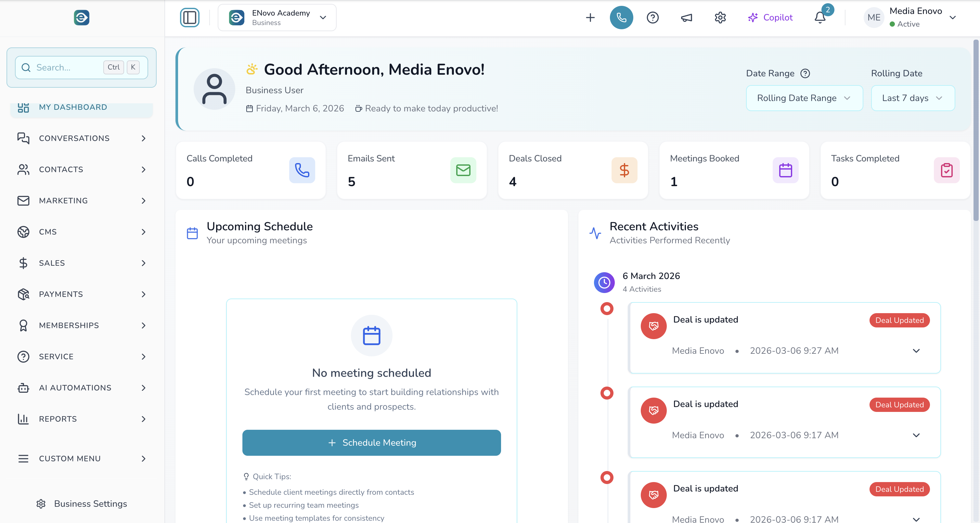Image resolution: width=980 pixels, height=523 pixels.
Task: Expand the first Deal is updated activity
Action: pos(917,351)
